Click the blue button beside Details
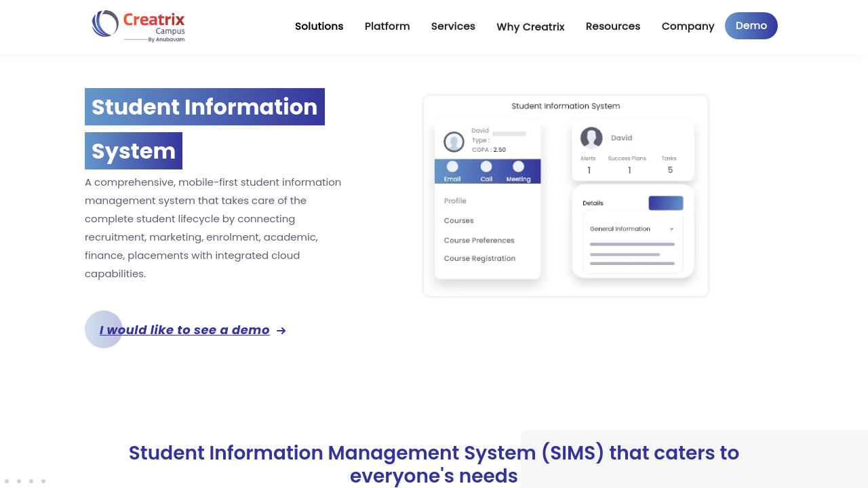The height and width of the screenshot is (488, 868). click(x=666, y=203)
